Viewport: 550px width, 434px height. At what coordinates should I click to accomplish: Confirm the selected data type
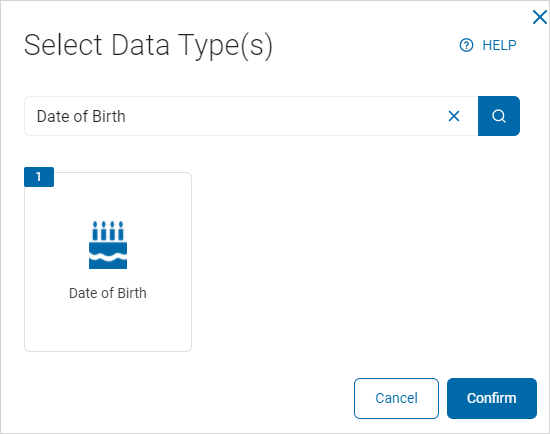point(492,398)
